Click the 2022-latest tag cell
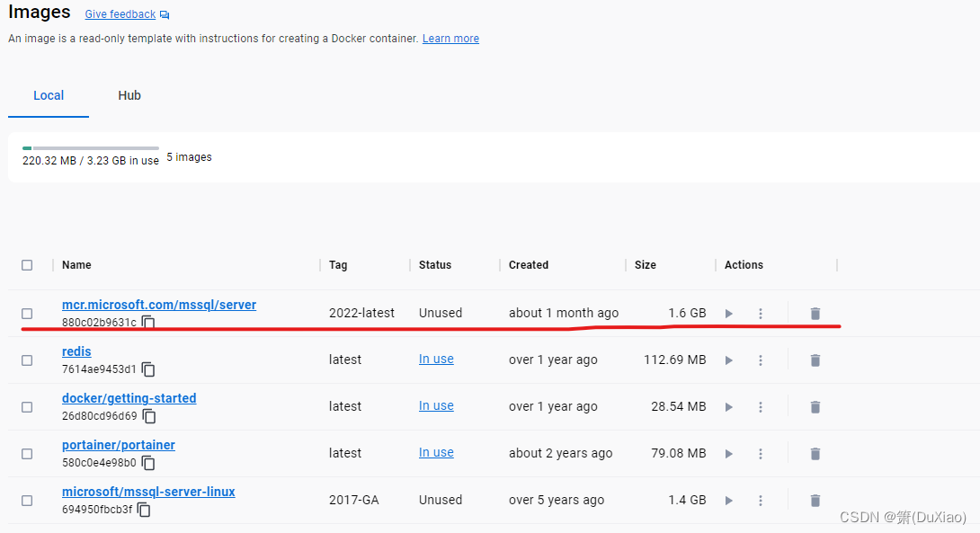 (361, 313)
